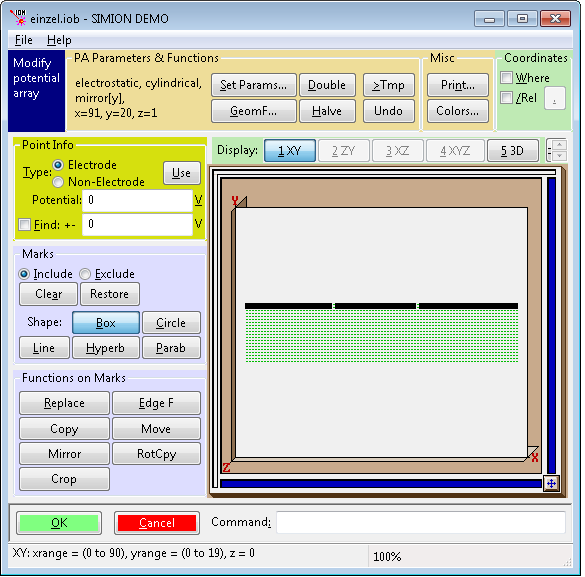The image size is (585, 577).
Task: Select the Circle shape
Action: 171,323
